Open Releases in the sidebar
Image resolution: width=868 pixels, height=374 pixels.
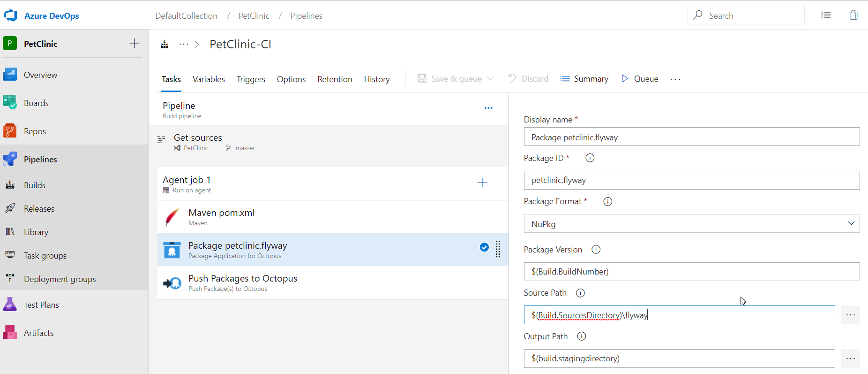click(x=39, y=209)
